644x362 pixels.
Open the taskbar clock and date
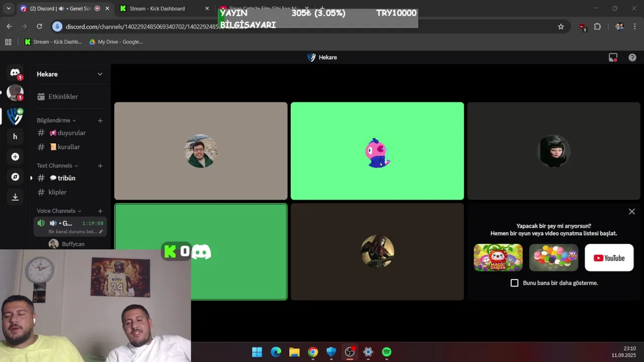point(624,352)
